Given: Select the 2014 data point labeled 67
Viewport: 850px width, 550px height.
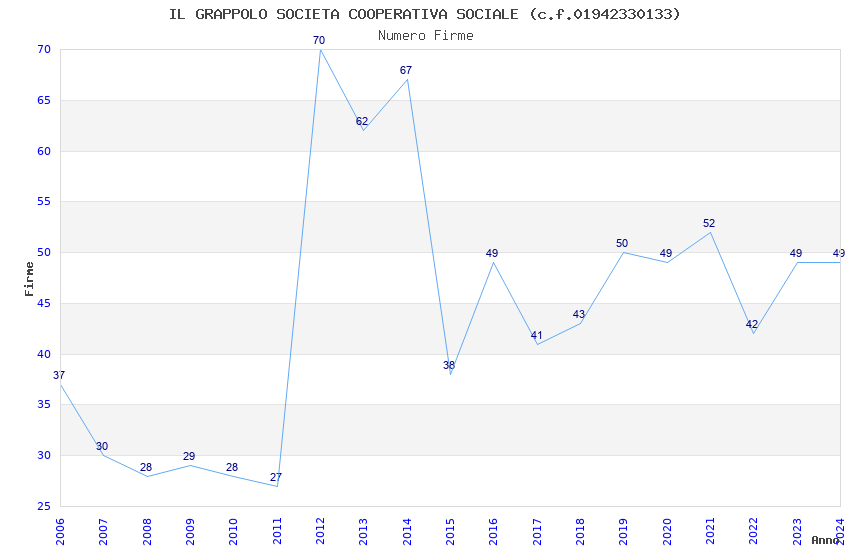Looking at the screenshot, I should (405, 70).
